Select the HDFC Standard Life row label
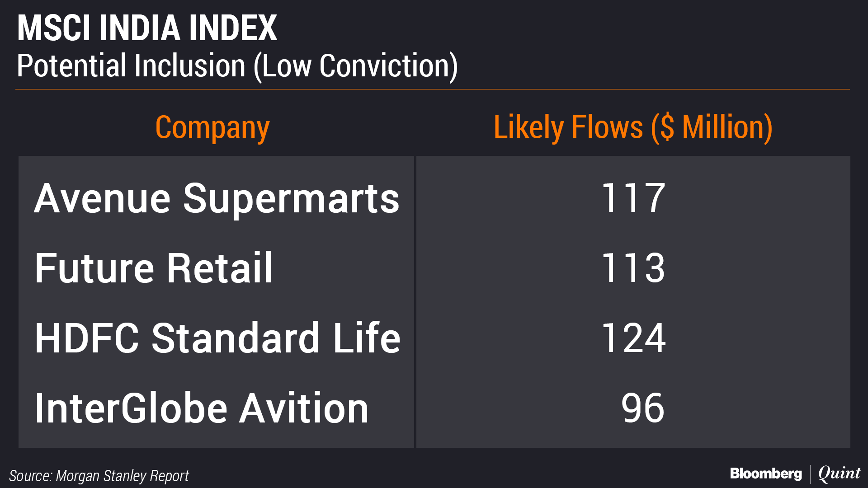868x488 pixels. click(x=217, y=338)
